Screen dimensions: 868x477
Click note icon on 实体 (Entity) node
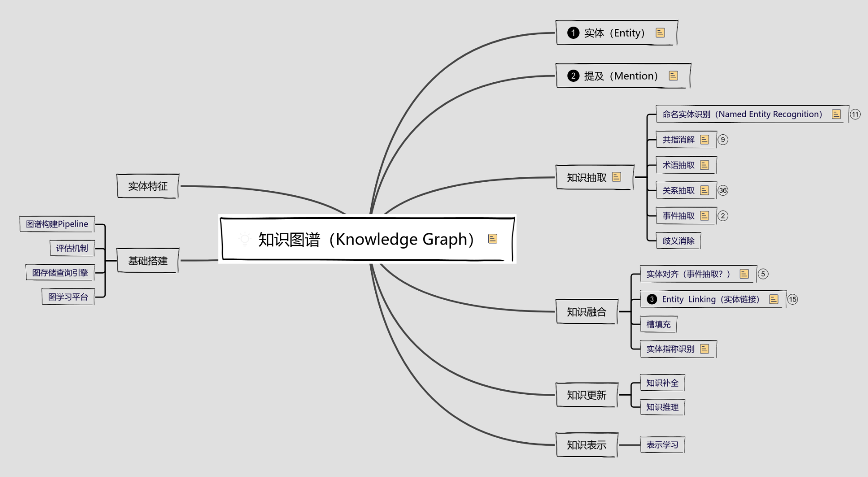660,33
